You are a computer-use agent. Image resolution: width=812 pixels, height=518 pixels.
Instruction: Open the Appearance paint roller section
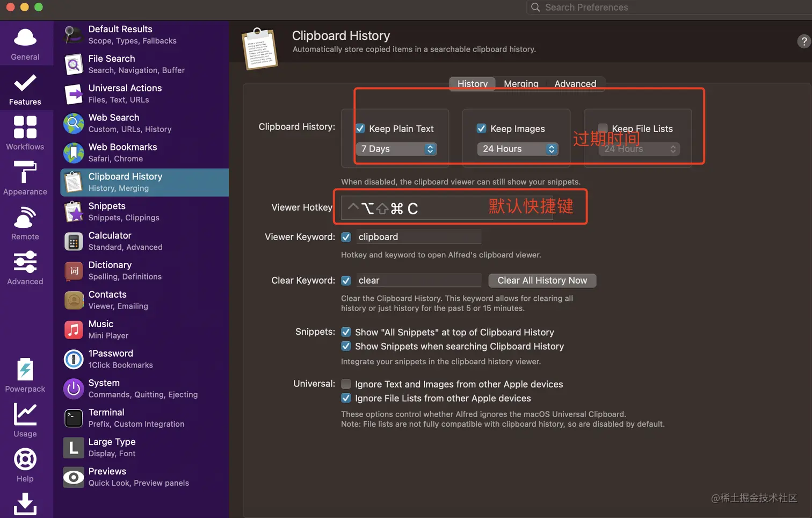(25, 178)
